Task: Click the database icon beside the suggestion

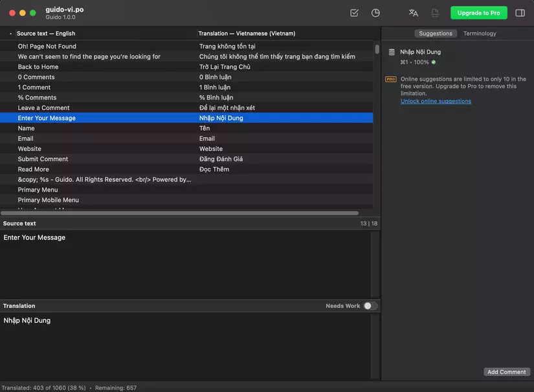Action: 392,52
